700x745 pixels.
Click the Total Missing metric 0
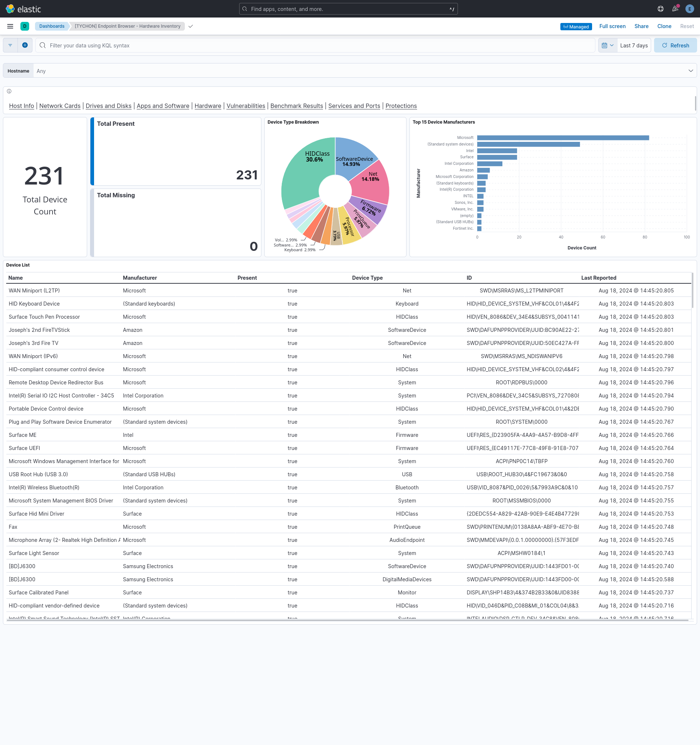point(254,246)
